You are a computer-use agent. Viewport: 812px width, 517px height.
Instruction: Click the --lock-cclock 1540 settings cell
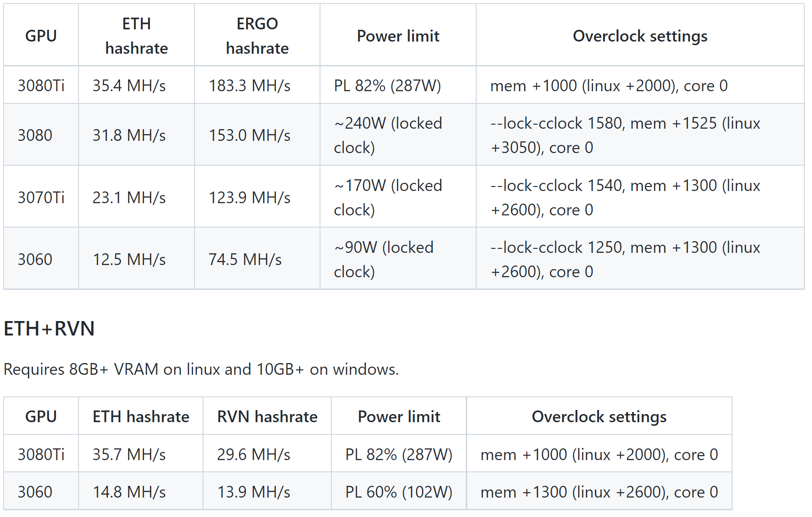pyautogui.click(x=640, y=197)
